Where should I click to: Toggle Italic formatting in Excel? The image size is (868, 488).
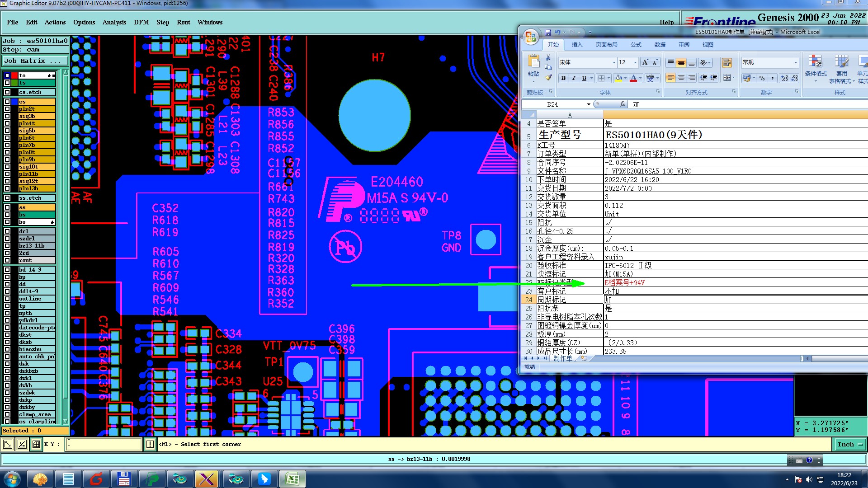574,78
